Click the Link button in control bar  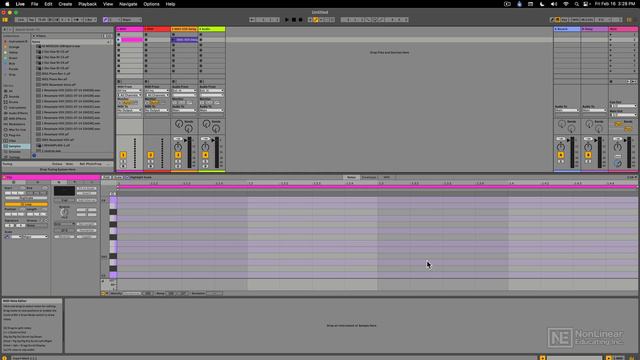click(x=20, y=20)
